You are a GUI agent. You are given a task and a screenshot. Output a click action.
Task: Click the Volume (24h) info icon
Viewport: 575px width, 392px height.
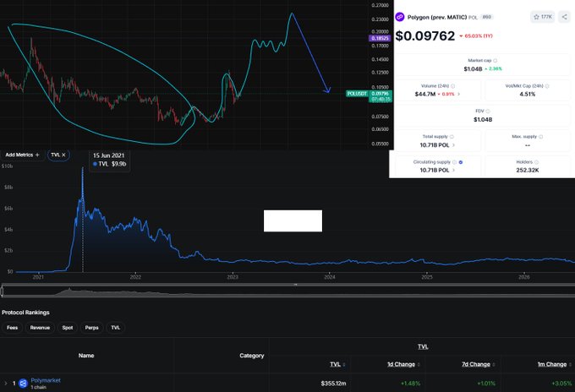pos(453,86)
